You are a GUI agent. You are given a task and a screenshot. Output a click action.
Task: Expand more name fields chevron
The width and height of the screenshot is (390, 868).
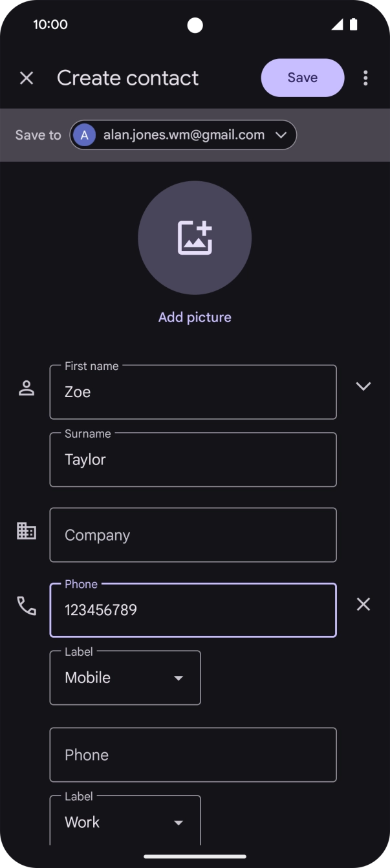click(x=363, y=386)
